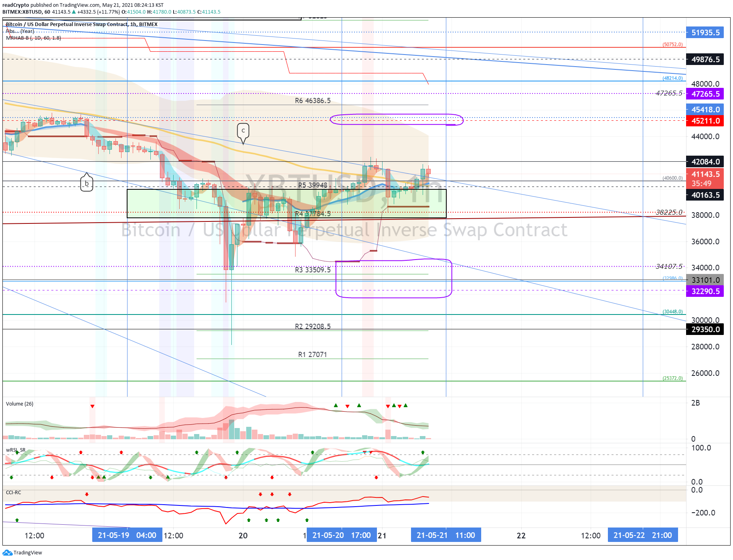Click the BITMEX:XBTUSD symbol in header
This screenshot has height=560, width=733.
[x=22, y=12]
